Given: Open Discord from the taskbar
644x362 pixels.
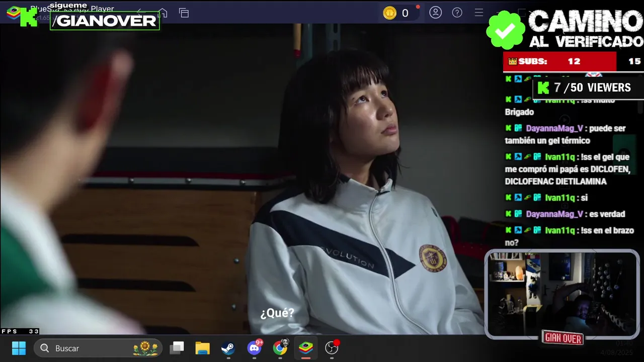Looking at the screenshot, I should coord(255,348).
